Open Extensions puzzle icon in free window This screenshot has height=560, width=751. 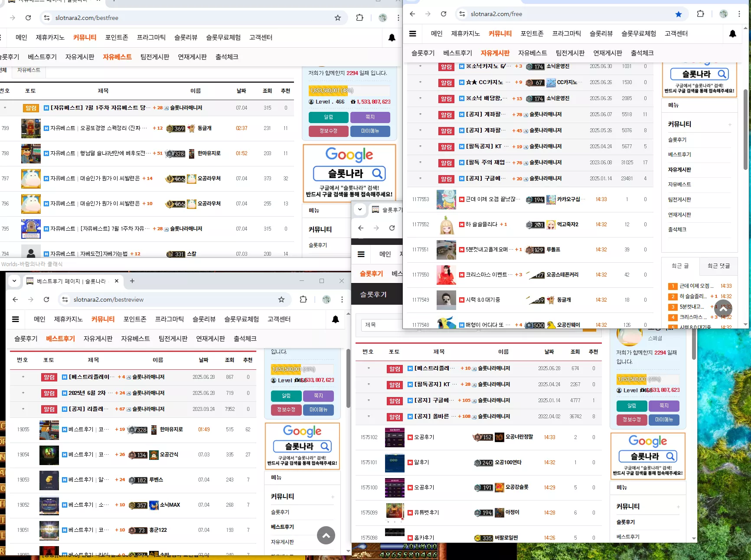coord(700,14)
